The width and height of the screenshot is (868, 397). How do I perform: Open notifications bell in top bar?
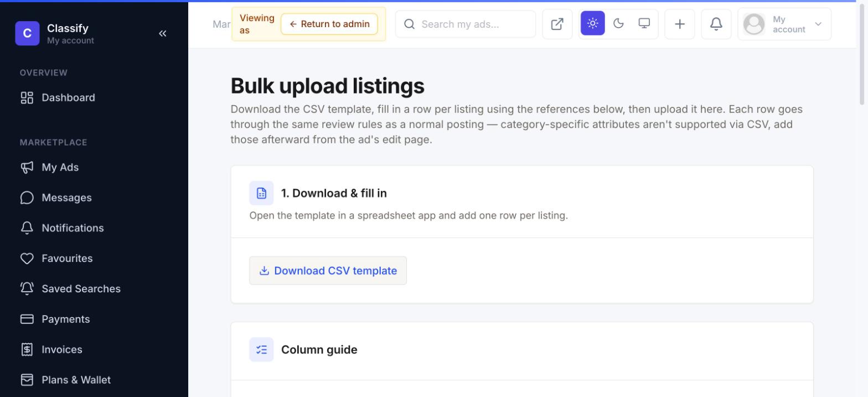[x=716, y=24]
